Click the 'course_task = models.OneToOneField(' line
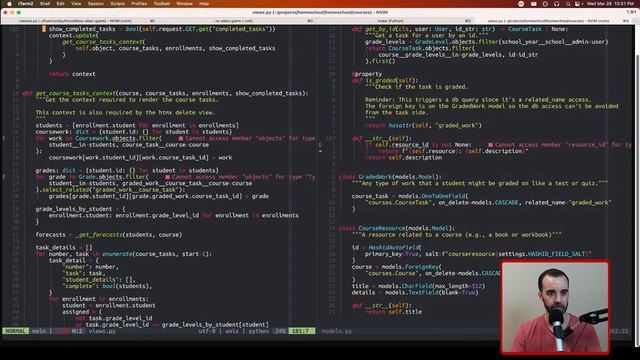The height and width of the screenshot is (360, 640). pyautogui.click(x=410, y=196)
